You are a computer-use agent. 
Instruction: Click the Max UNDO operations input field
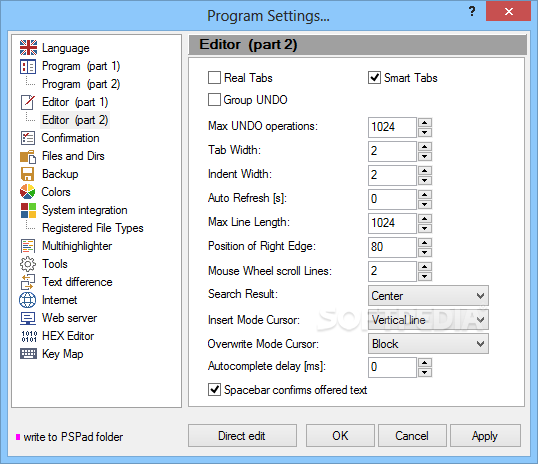(393, 127)
